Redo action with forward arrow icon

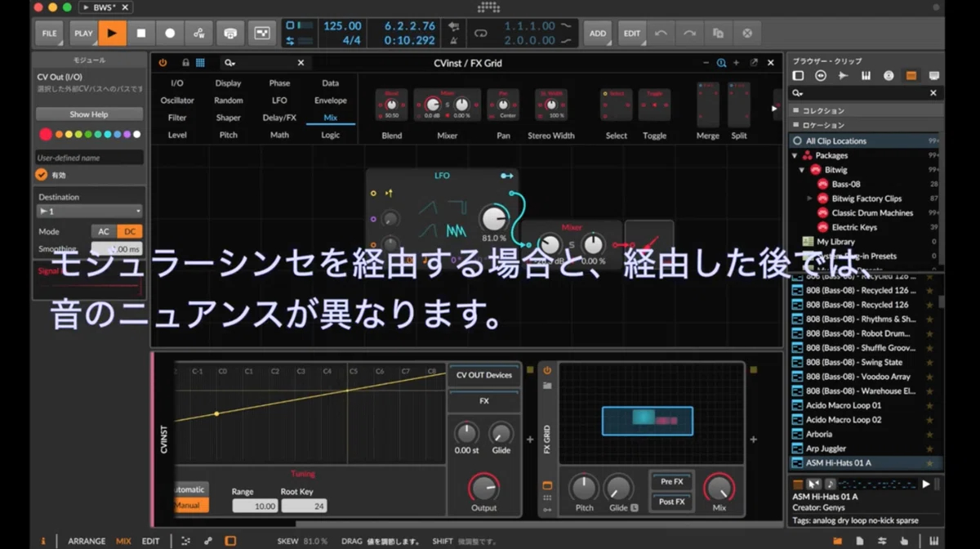pos(689,33)
